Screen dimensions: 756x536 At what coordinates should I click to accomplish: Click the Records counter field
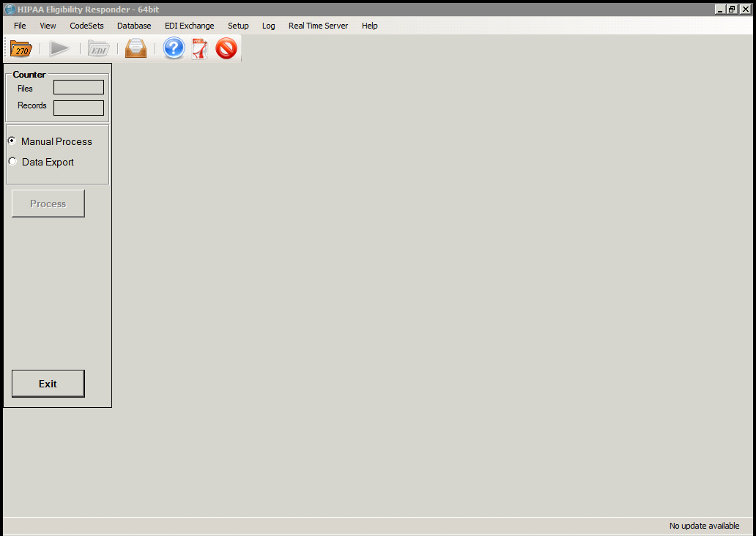(78, 108)
